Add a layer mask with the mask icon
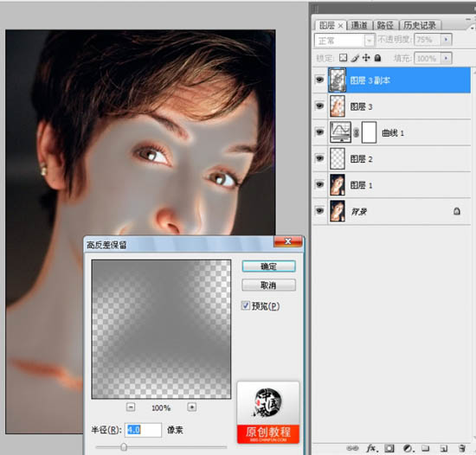Screen dimensions: 476x455 (x=389, y=448)
